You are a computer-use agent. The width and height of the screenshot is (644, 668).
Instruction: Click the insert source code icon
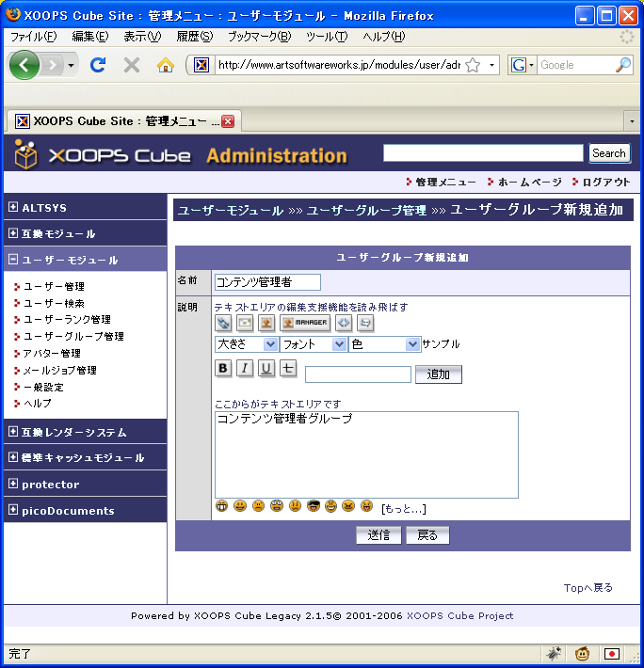coord(344,323)
